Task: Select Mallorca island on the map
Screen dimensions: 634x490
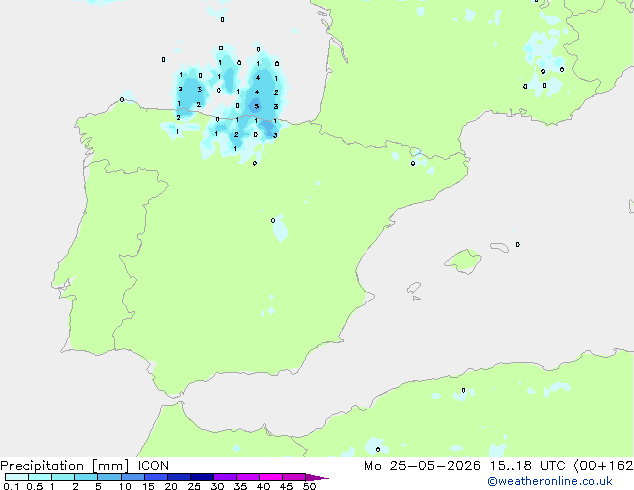Action: click(x=463, y=261)
